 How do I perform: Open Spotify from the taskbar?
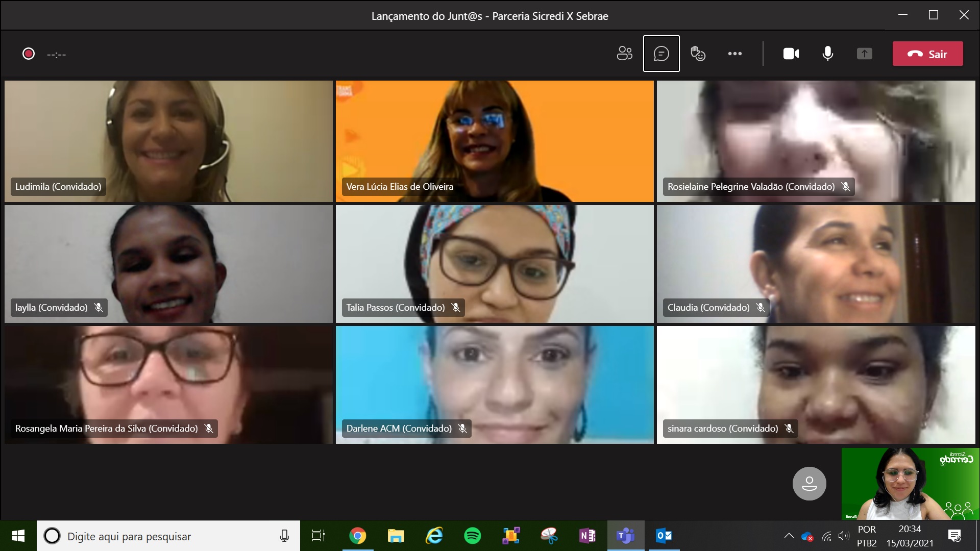[x=471, y=536]
